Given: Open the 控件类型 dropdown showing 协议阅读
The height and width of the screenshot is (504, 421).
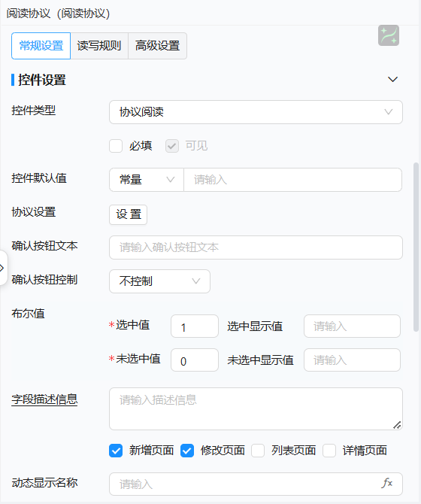Looking at the screenshot, I should point(256,112).
